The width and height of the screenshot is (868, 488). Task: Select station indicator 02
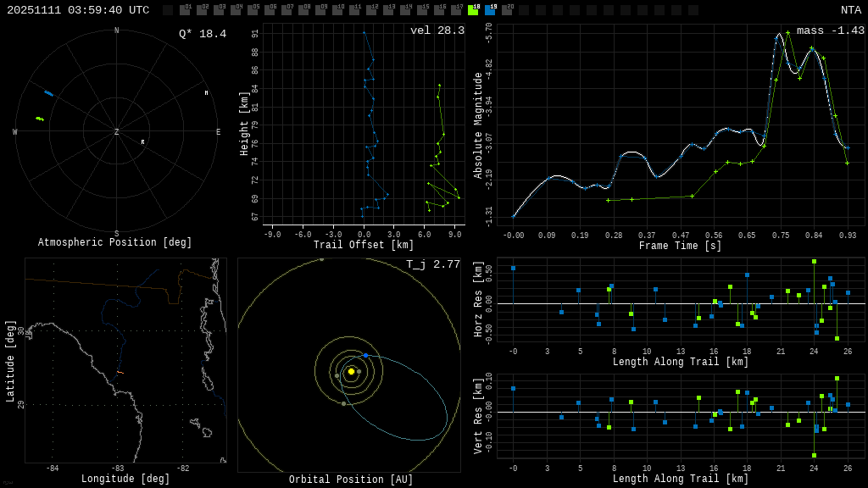click(x=202, y=9)
